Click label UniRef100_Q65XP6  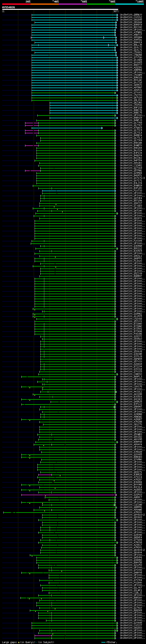(131, 557)
